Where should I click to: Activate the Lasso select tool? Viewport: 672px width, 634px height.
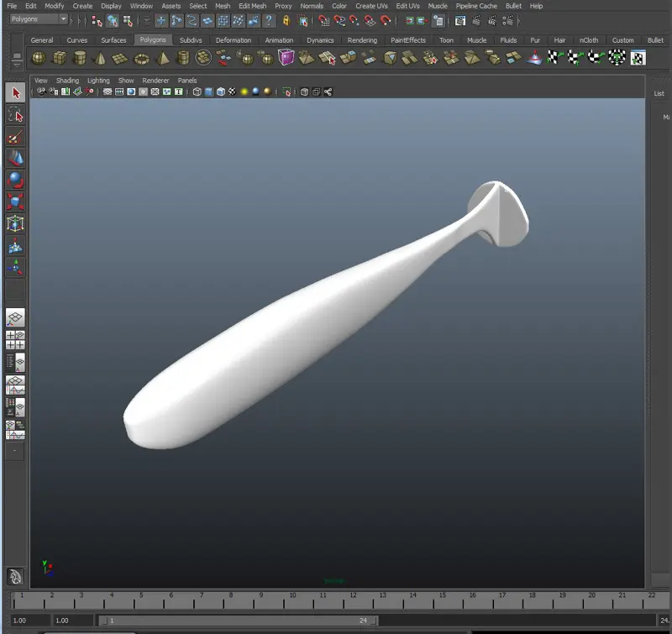(x=15, y=114)
